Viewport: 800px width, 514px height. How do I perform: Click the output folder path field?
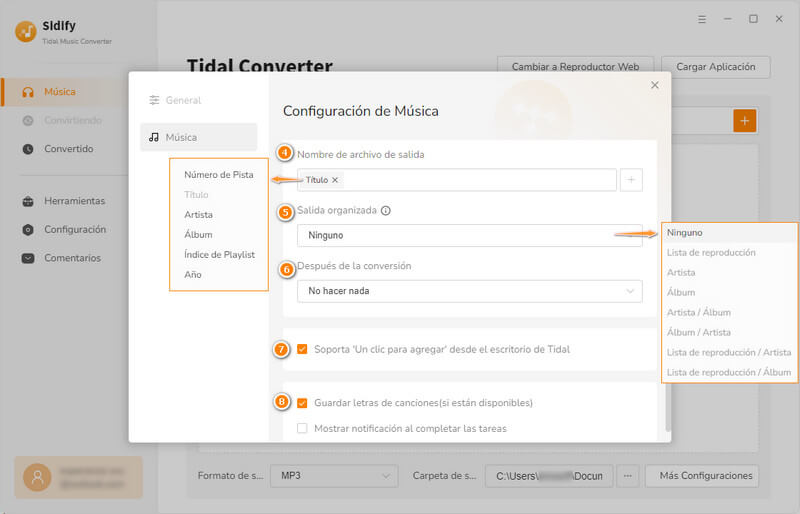click(x=549, y=476)
